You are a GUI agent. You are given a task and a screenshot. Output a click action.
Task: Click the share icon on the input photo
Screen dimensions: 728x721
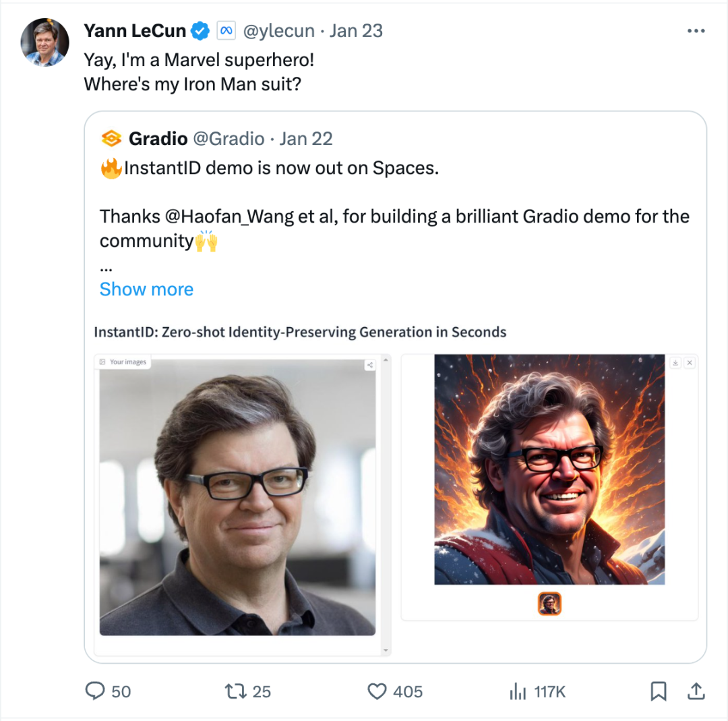[x=370, y=365]
